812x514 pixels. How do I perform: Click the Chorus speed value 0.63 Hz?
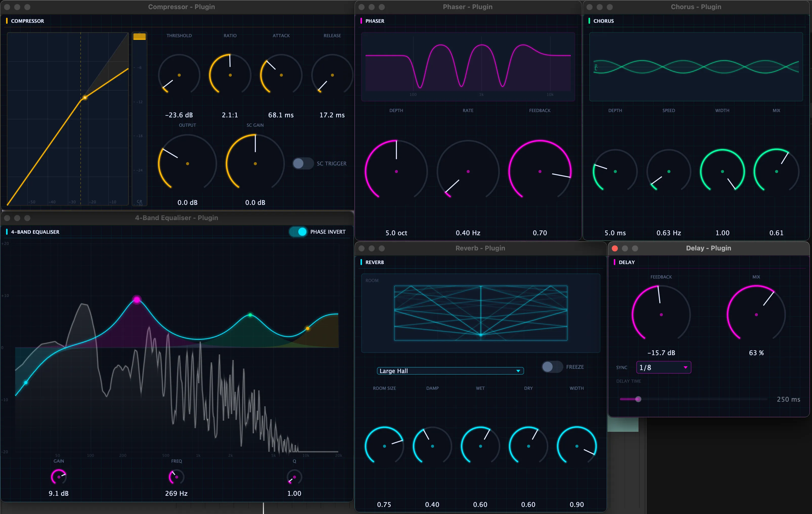coord(669,233)
